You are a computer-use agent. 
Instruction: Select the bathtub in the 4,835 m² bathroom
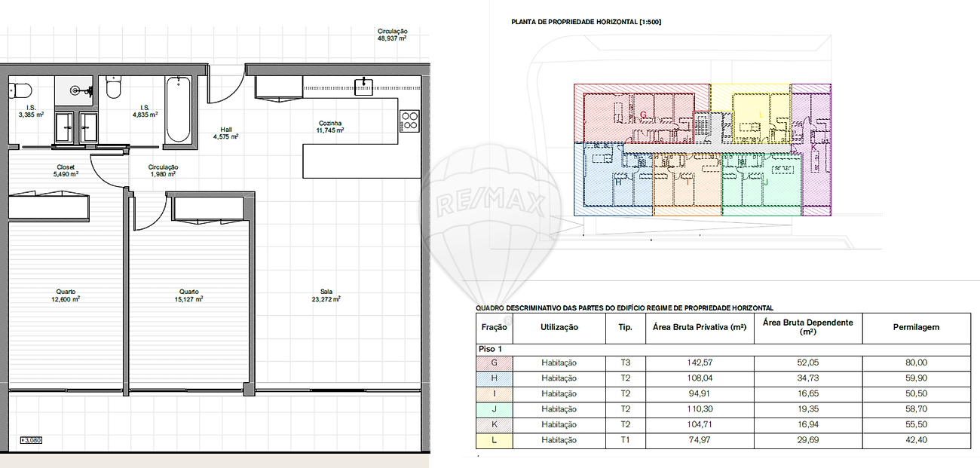[179, 109]
